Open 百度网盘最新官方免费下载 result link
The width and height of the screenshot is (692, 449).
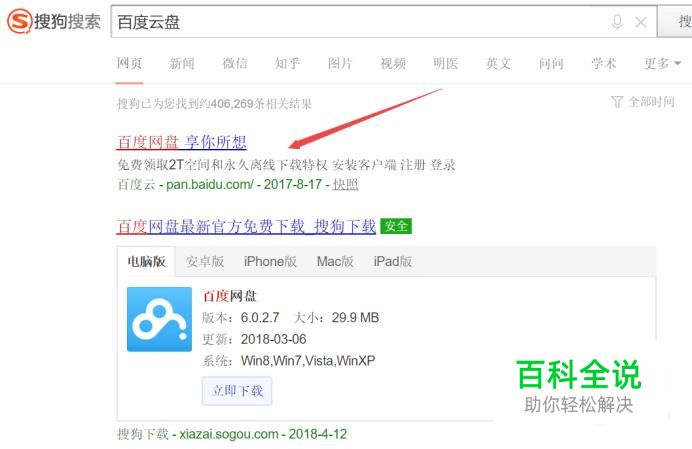point(246,226)
